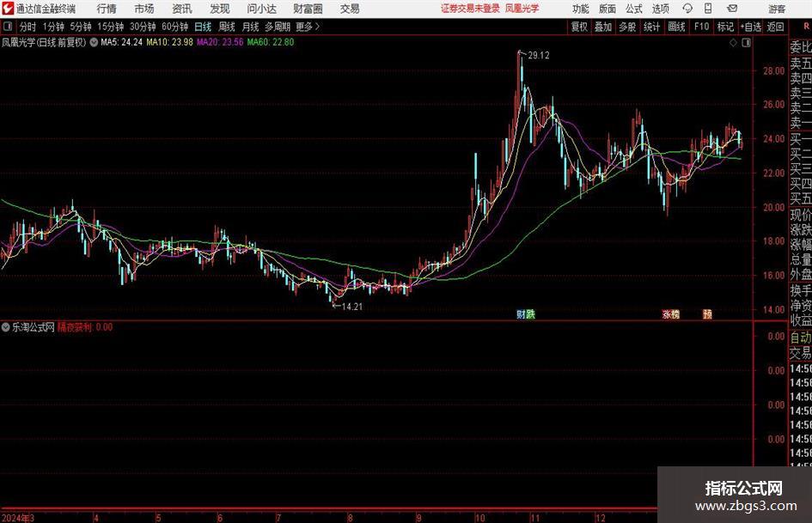Click the 14.21 low price label

click(351, 307)
